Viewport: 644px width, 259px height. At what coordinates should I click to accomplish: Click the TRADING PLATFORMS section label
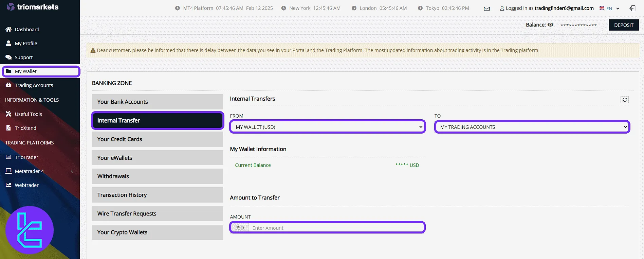coord(30,143)
